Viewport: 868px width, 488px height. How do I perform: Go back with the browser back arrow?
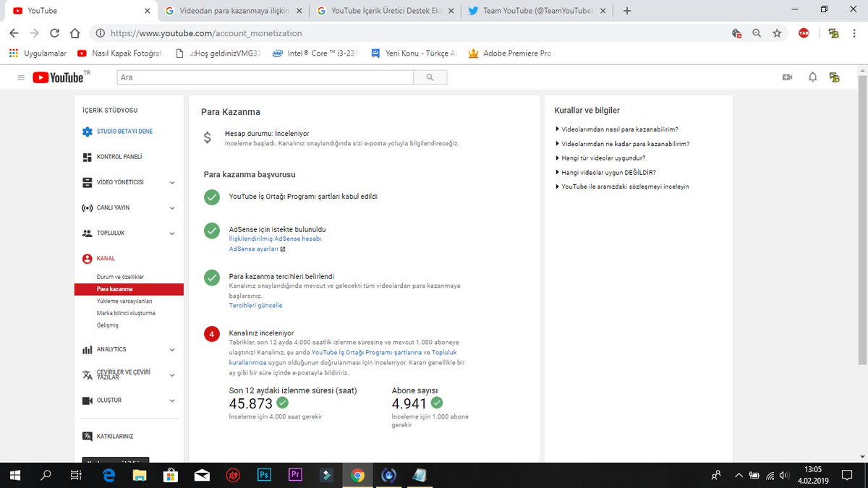pyautogui.click(x=14, y=33)
